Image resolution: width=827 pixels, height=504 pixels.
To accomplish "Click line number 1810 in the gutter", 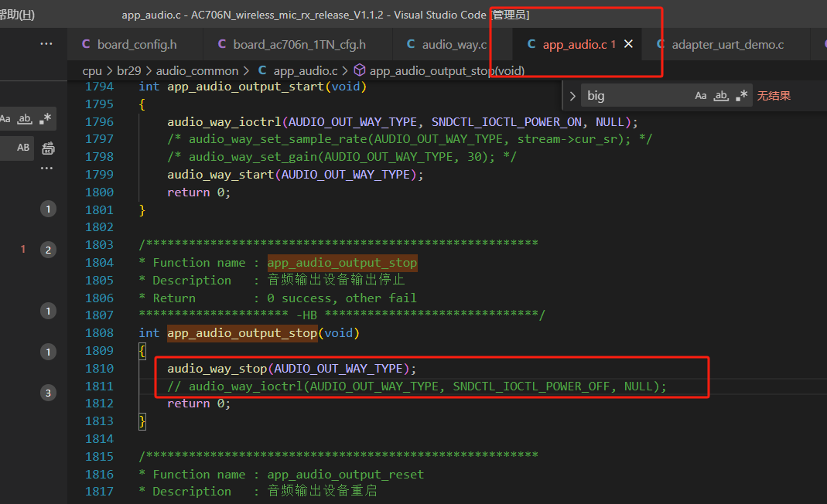I will (x=99, y=369).
